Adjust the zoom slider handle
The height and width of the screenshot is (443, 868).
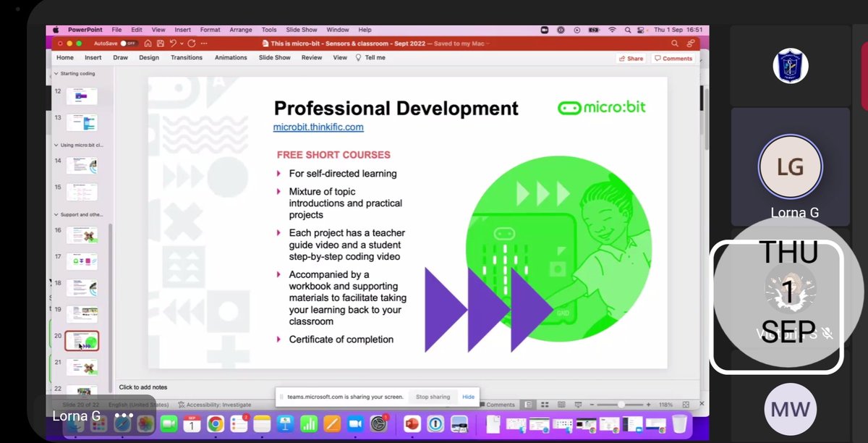tap(621, 405)
